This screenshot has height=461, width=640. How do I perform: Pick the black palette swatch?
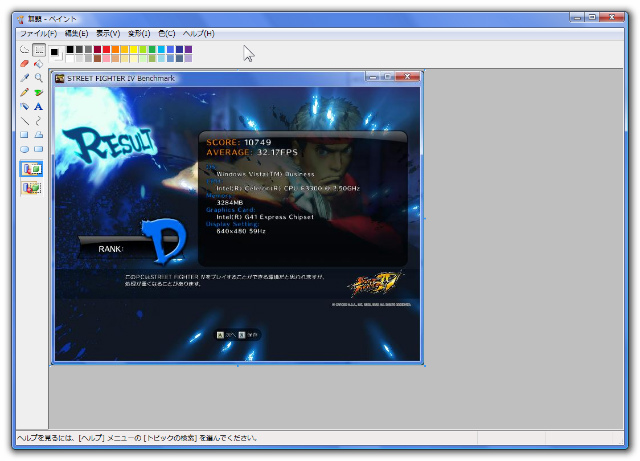(x=70, y=49)
